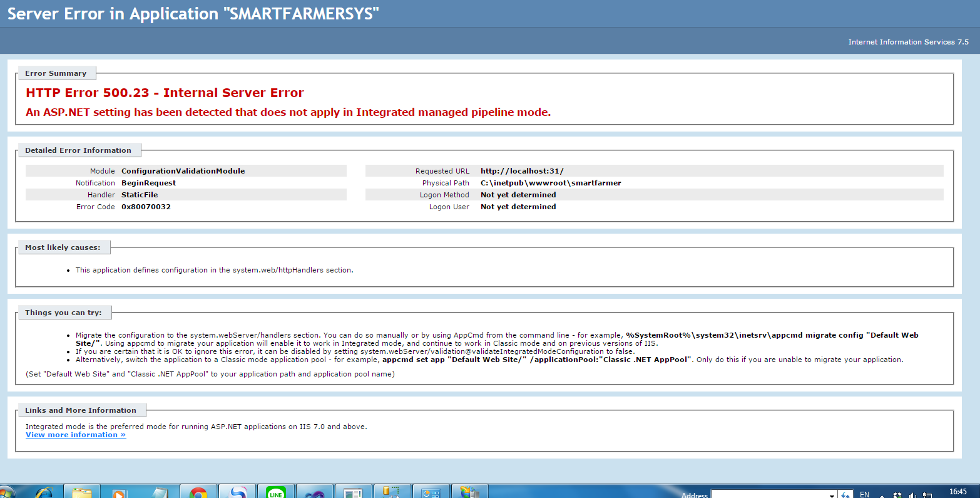Click the 'Error Summary' section label

click(x=56, y=73)
